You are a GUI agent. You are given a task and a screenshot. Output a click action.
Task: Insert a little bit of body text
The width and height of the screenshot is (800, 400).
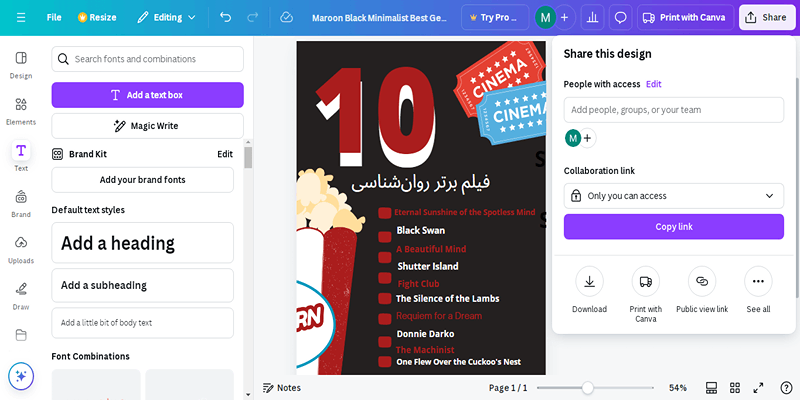tap(142, 322)
